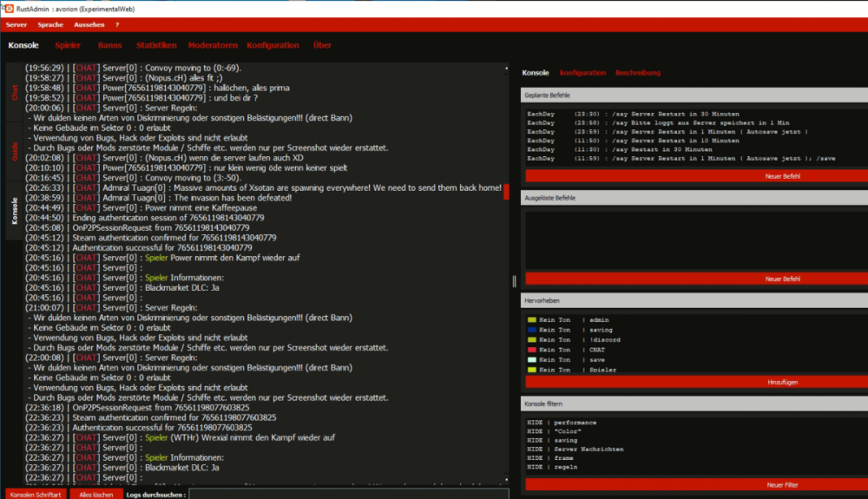Click Hervorheben section header
Viewport: 868px width, 499px height.
tap(694, 300)
